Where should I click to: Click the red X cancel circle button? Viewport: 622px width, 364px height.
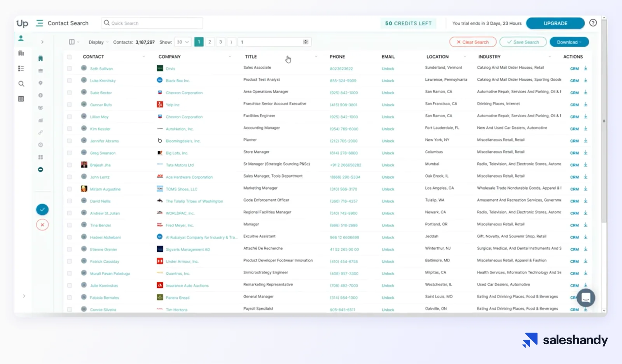click(42, 225)
